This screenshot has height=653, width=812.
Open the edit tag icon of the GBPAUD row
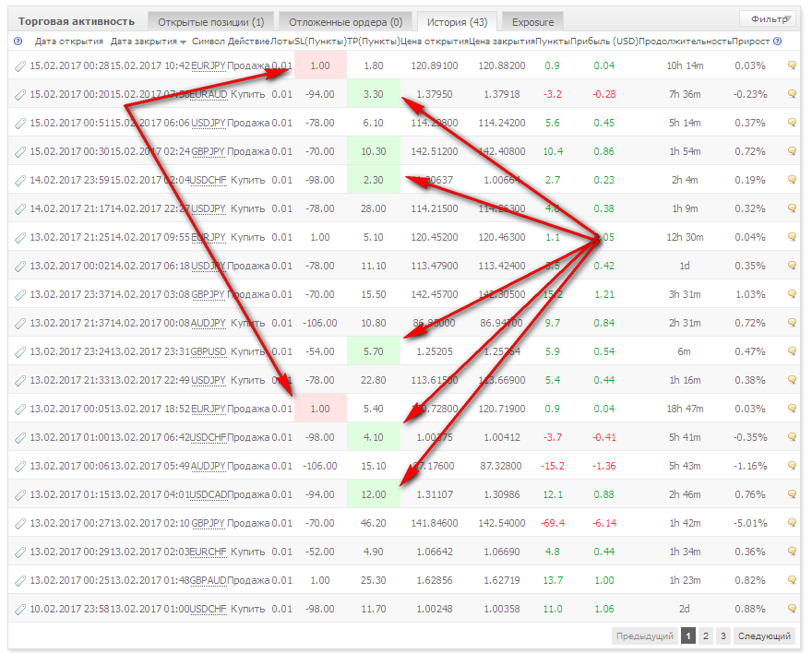(20, 580)
